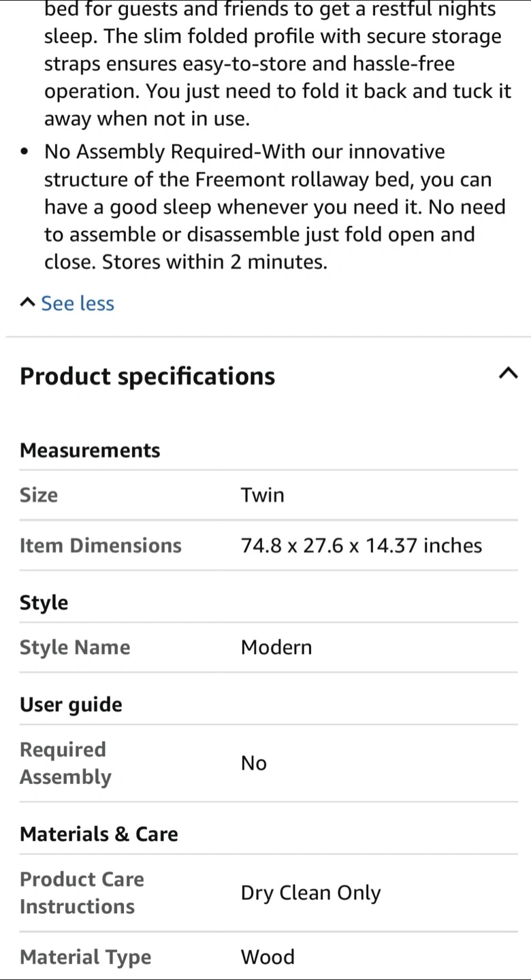
Task: Tap the Style section header
Action: pyautogui.click(x=44, y=603)
